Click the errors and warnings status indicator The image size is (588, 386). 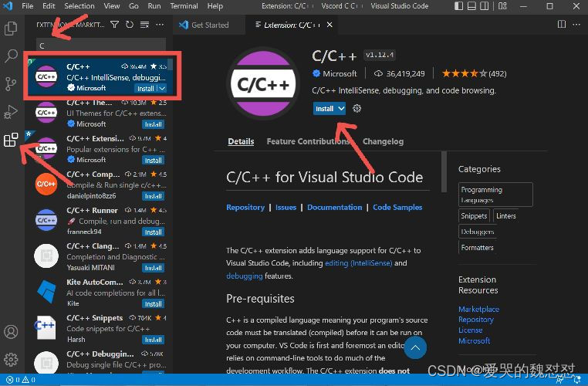[x=21, y=380]
